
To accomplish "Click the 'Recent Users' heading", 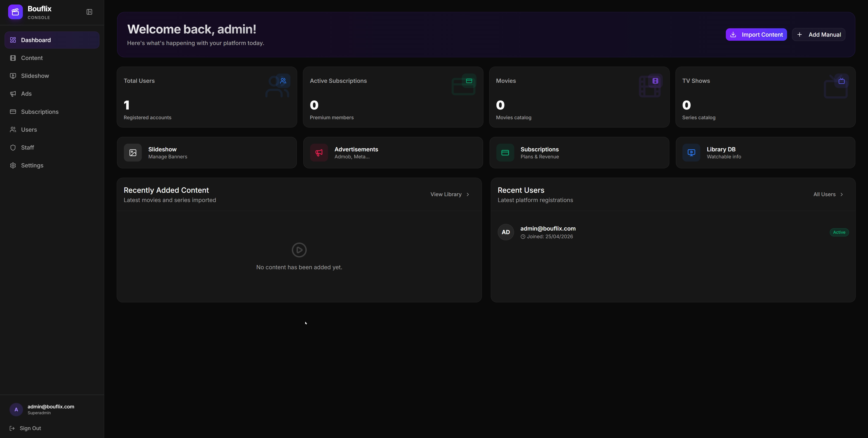I will (521, 190).
